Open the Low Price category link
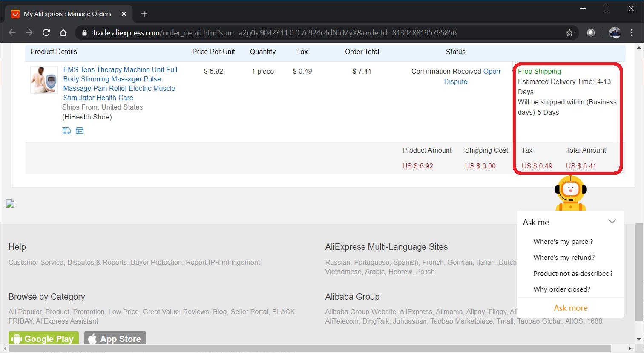This screenshot has width=644, height=353. point(124,312)
